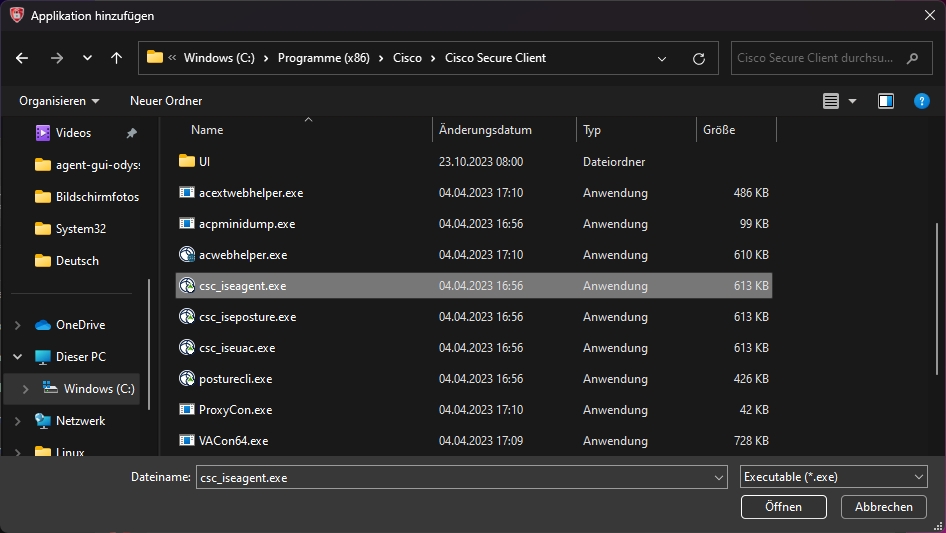This screenshot has width=946, height=533.
Task: Toggle the preview pane
Action: (886, 101)
